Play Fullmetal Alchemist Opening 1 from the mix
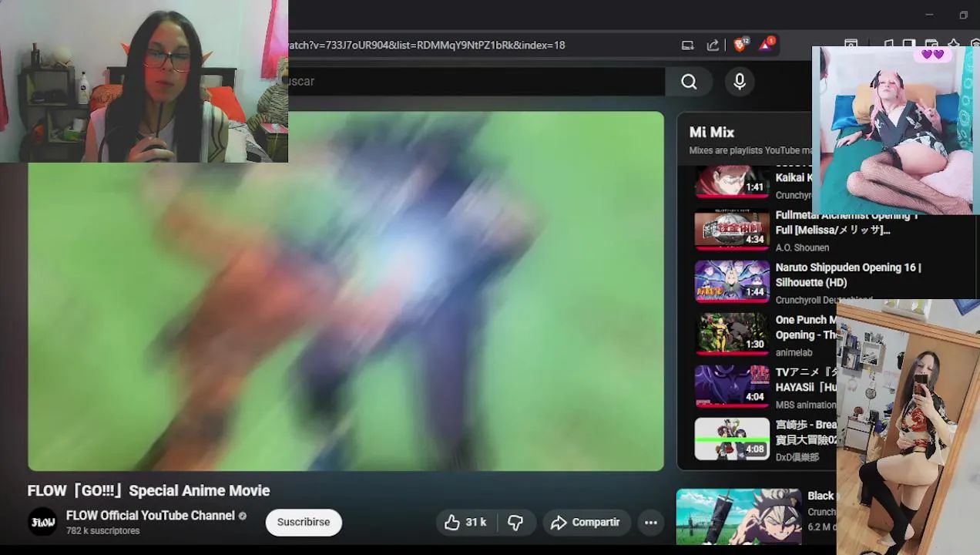 pyautogui.click(x=847, y=223)
